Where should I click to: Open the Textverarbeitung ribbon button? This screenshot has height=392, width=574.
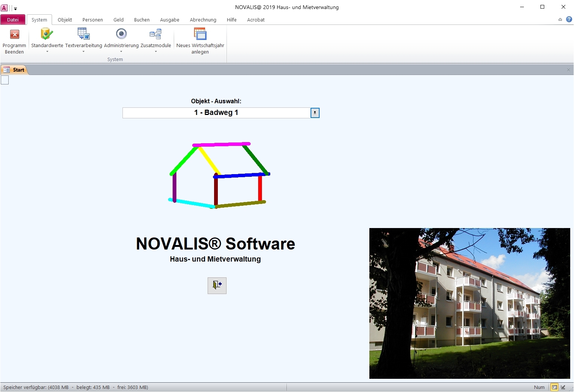83,40
